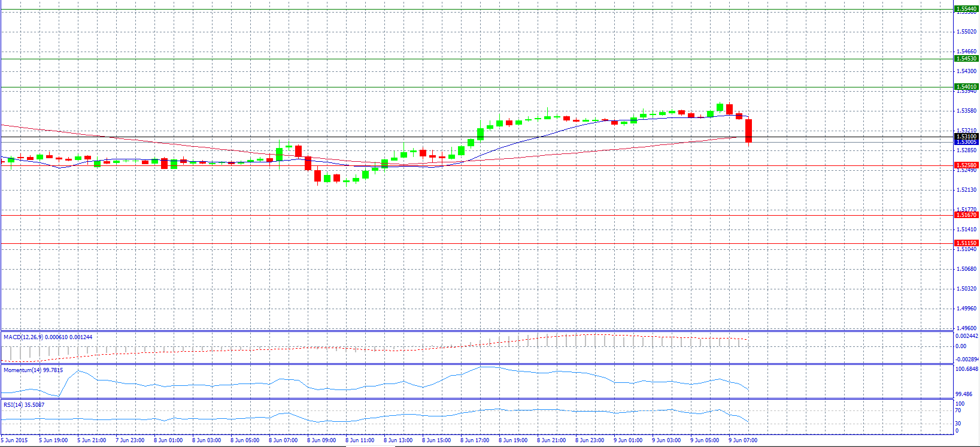Click the 8 Jun 11:00 time label
This screenshot has height=447, width=980.
360,440
